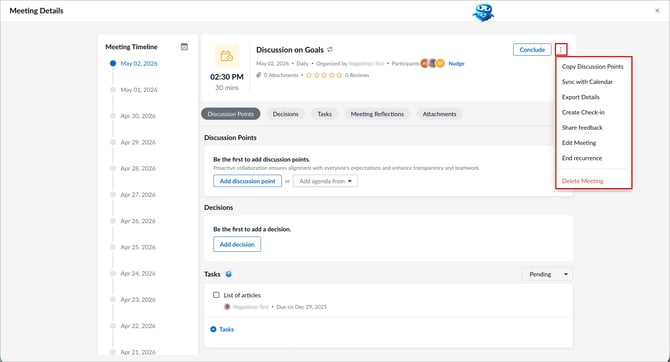Screen dimensions: 670x362
Task: Select May 02, 2026 in timeline
Action: coord(139,64)
